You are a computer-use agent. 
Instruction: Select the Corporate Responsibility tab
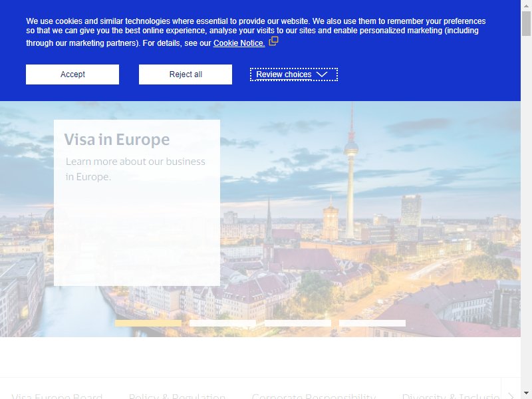coord(313,396)
